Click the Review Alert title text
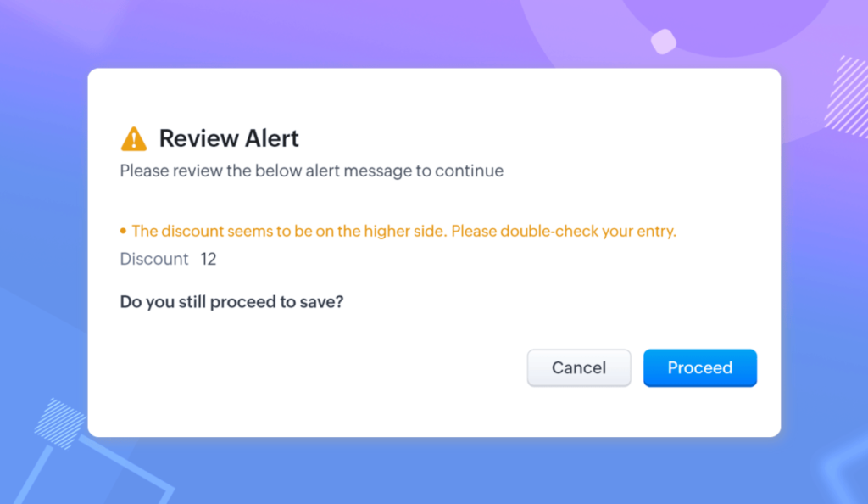The width and height of the screenshot is (868, 504). tap(228, 138)
